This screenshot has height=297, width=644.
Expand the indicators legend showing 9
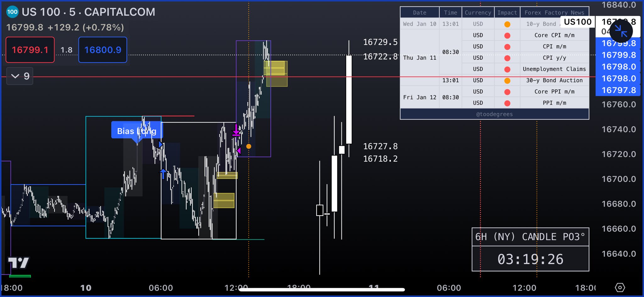pyautogui.click(x=20, y=76)
